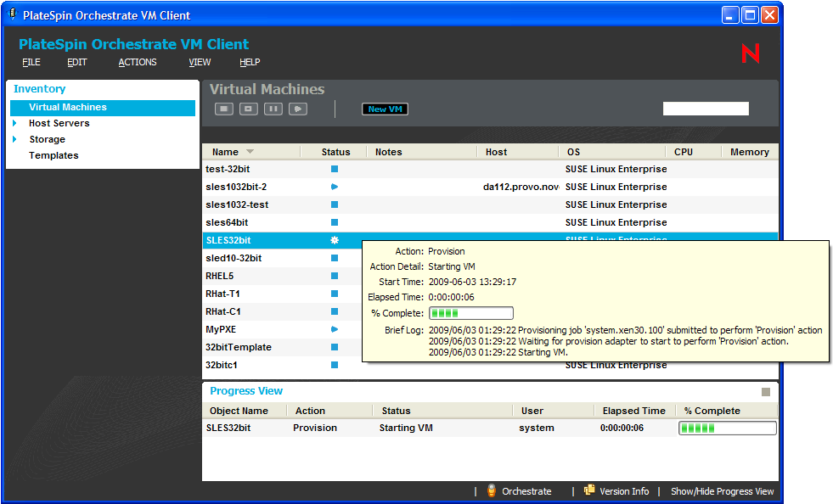Click the Version Info icon in status bar
The height and width of the screenshot is (504, 833).
(589, 491)
